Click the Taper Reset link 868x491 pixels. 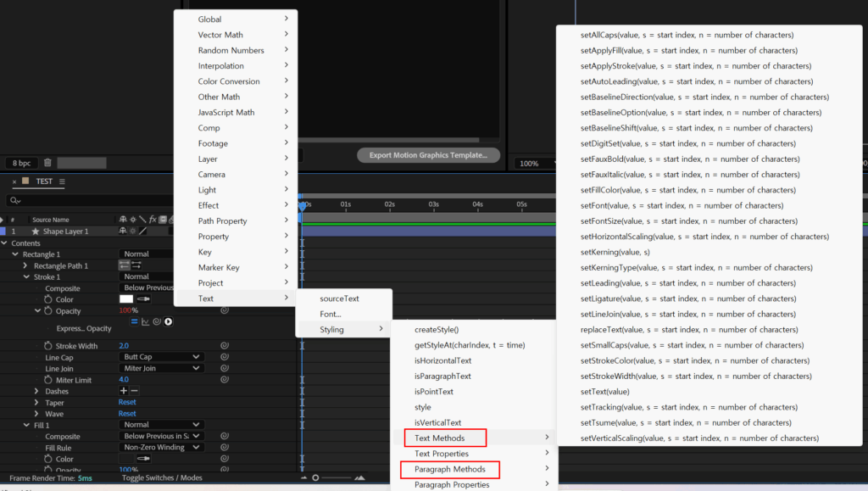(x=127, y=403)
